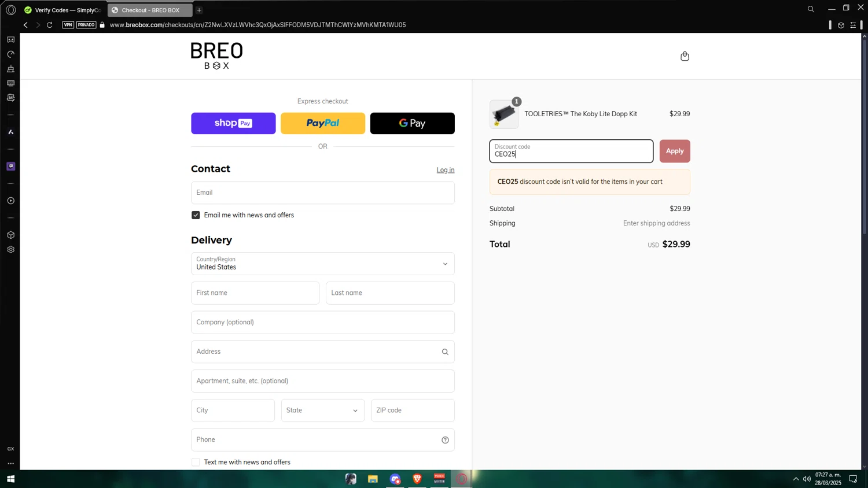Click the phone field help question icon
The image size is (868, 488).
(x=445, y=440)
